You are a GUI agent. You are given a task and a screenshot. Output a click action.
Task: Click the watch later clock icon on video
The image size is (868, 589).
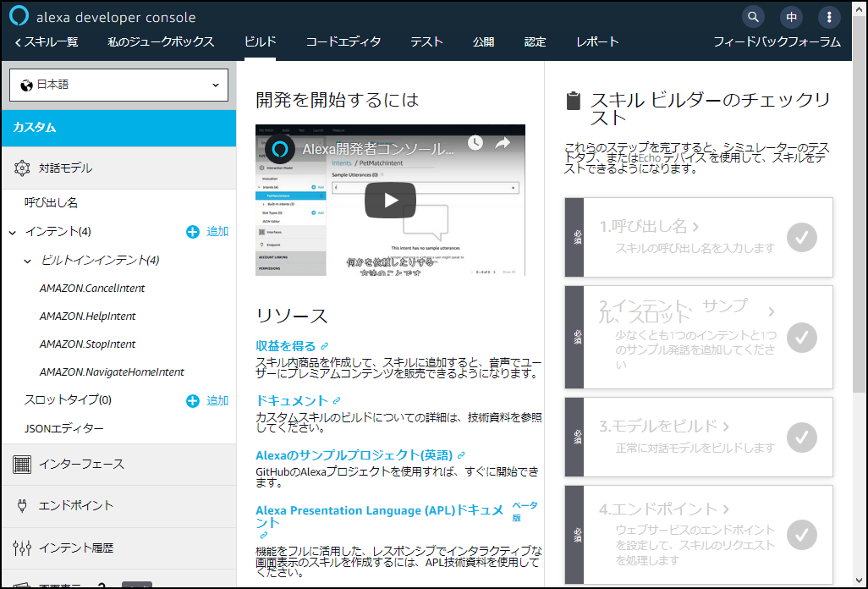coord(475,143)
